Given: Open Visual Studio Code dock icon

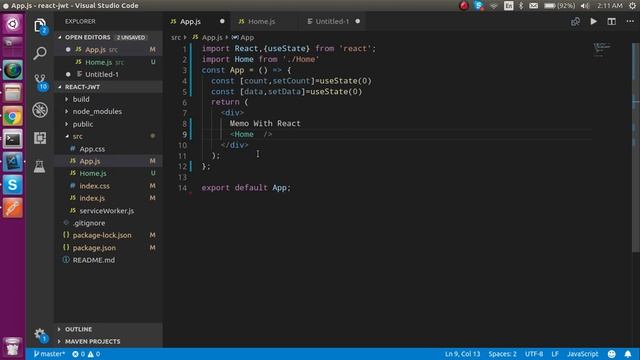Looking at the screenshot, I should pos(13,162).
